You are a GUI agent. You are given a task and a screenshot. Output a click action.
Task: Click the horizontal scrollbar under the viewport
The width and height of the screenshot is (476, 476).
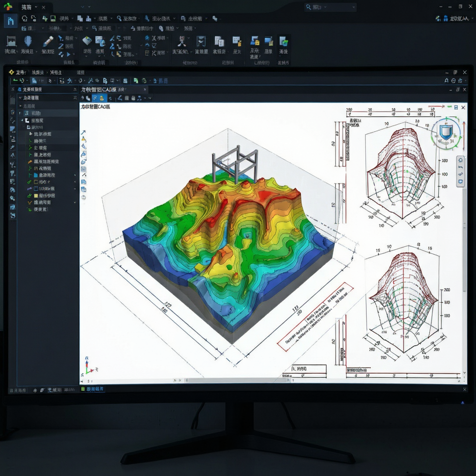(x=237, y=380)
